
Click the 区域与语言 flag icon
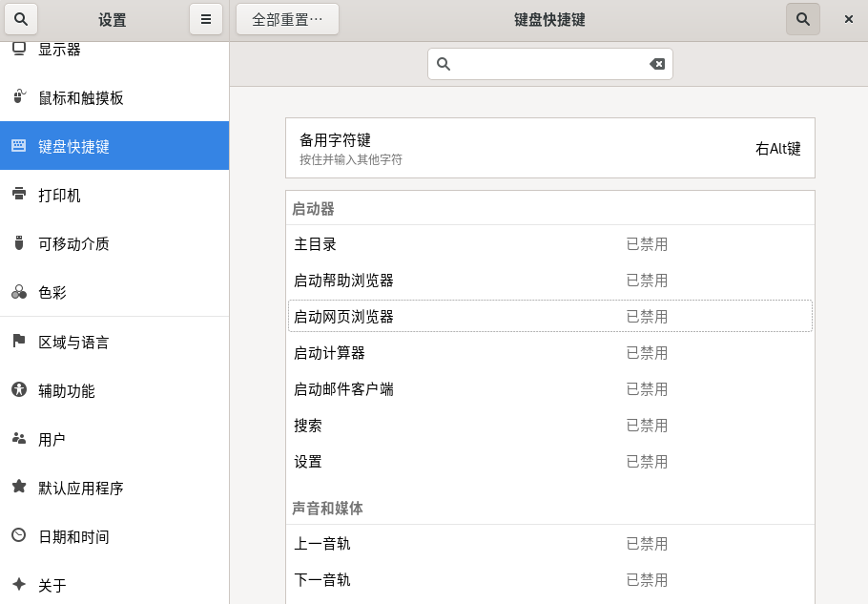[x=19, y=342]
